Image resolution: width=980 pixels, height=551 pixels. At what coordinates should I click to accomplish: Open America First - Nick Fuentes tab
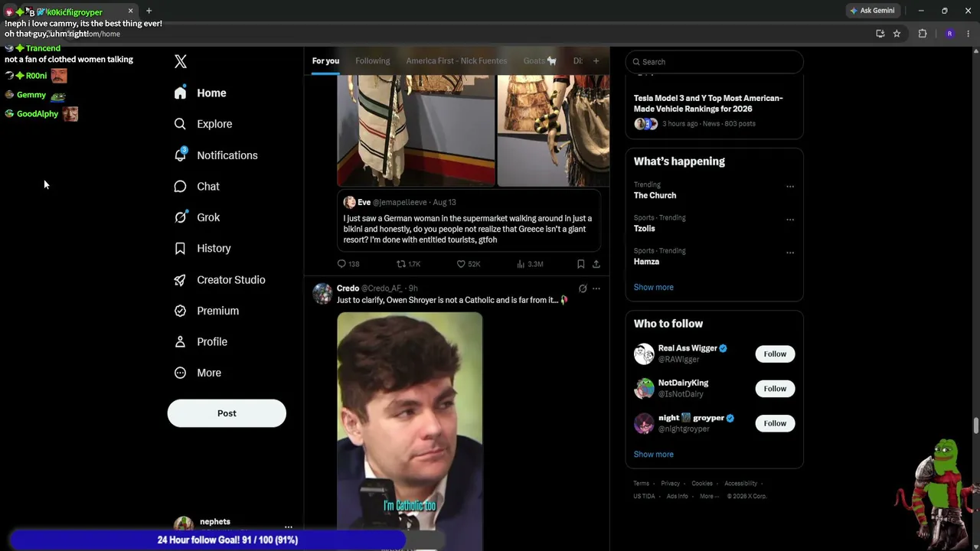point(456,60)
